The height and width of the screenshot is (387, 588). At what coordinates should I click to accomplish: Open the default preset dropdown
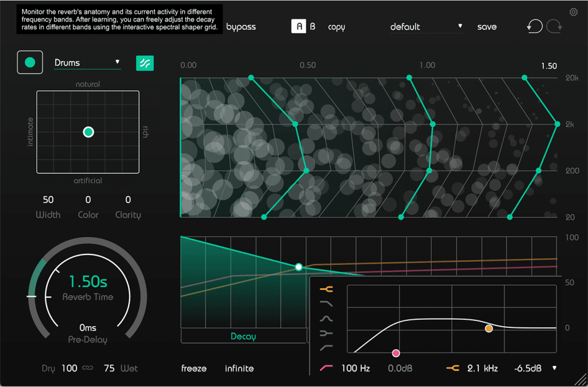tap(426, 26)
